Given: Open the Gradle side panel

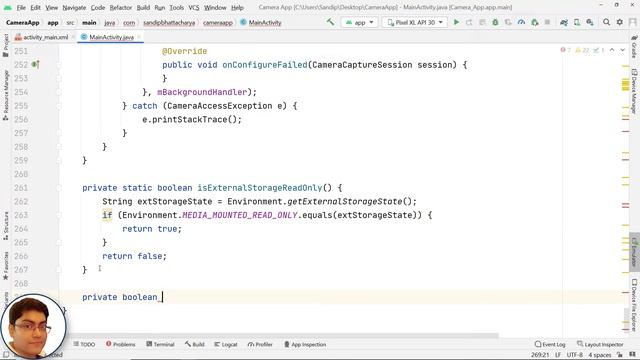Looking at the screenshot, I should click(x=634, y=47).
